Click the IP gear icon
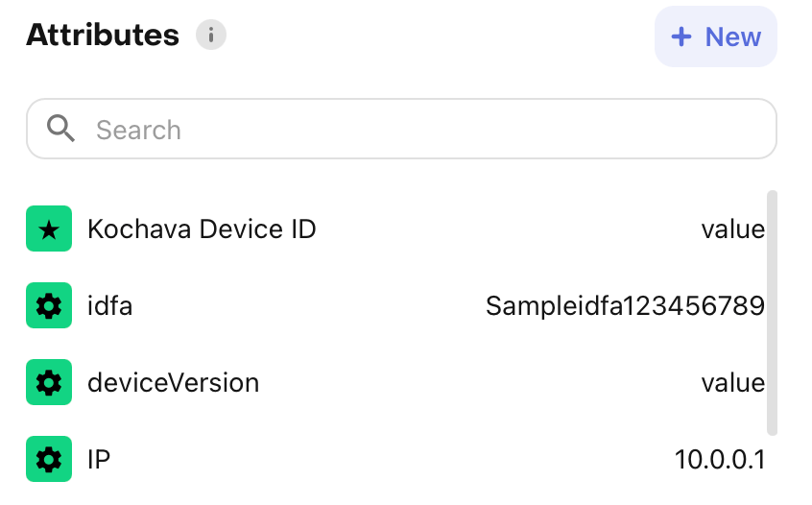812x505 pixels. click(x=49, y=460)
